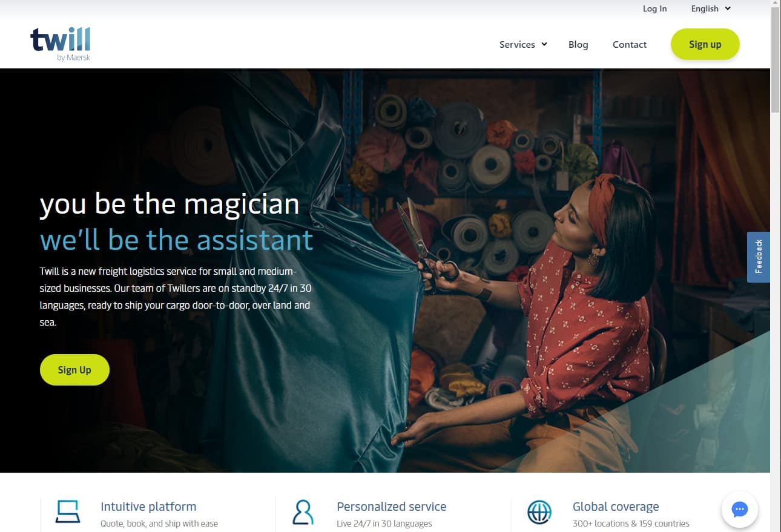Go to the Contact page
Viewport: 781px width, 532px height.
630,44
